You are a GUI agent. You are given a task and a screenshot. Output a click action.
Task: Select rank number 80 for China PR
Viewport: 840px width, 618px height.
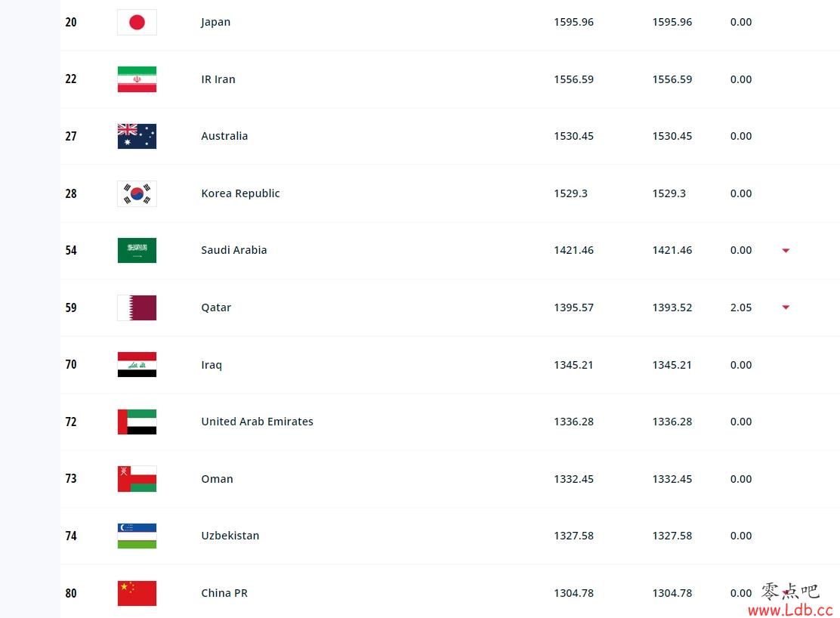coord(71,593)
